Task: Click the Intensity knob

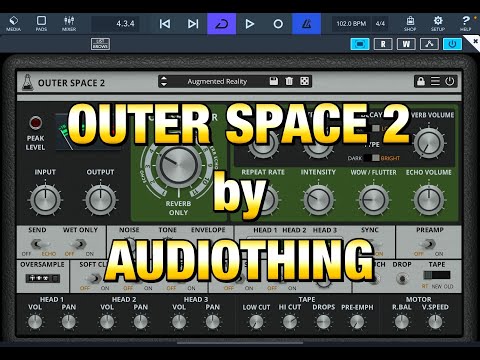Action: click(318, 200)
